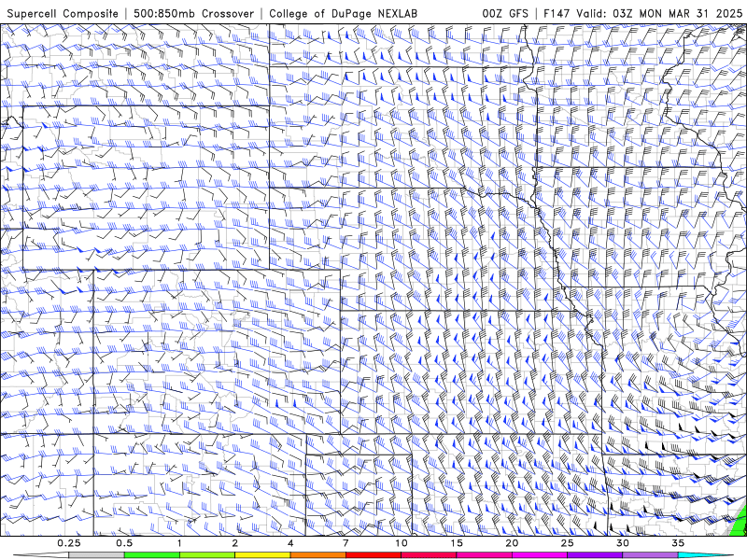747x560 pixels.
Task: Click the 1 color scale label
Action: pos(179,543)
